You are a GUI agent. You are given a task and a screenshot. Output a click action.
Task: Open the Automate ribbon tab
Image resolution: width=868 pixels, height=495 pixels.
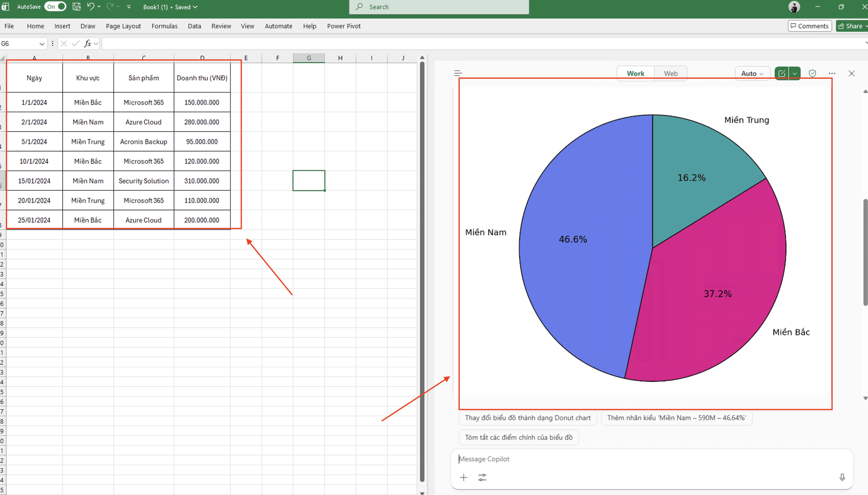point(278,26)
